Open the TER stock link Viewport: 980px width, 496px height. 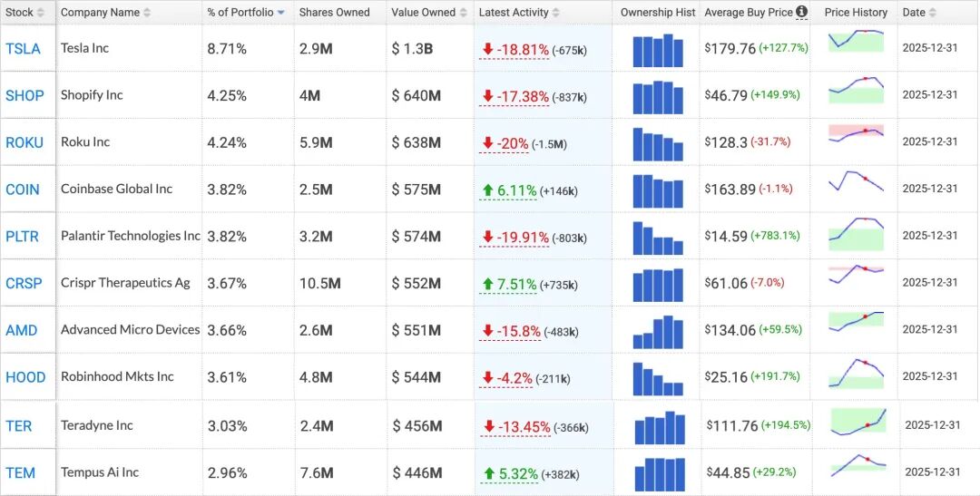tap(19, 426)
